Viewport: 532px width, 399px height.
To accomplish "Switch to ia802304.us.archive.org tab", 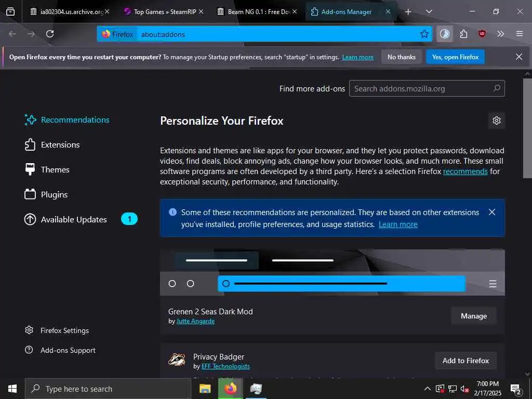I will point(70,12).
